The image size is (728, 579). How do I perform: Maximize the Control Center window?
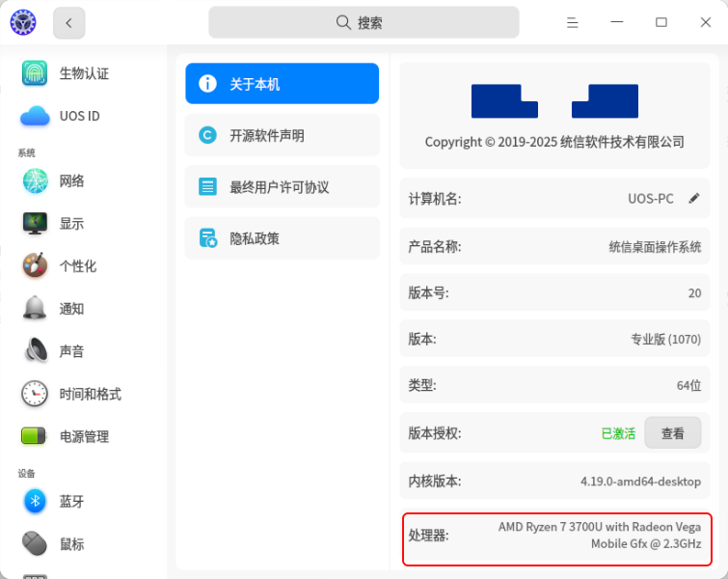point(661,22)
